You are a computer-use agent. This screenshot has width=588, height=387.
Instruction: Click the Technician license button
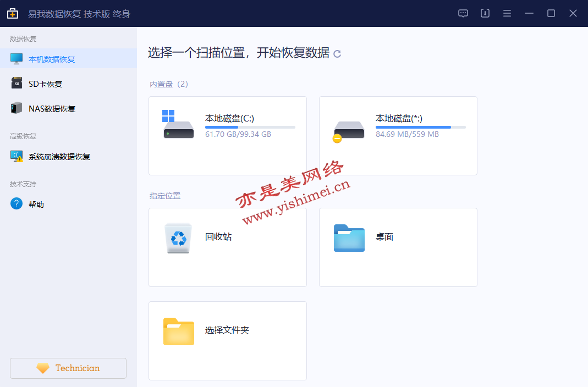coord(68,368)
